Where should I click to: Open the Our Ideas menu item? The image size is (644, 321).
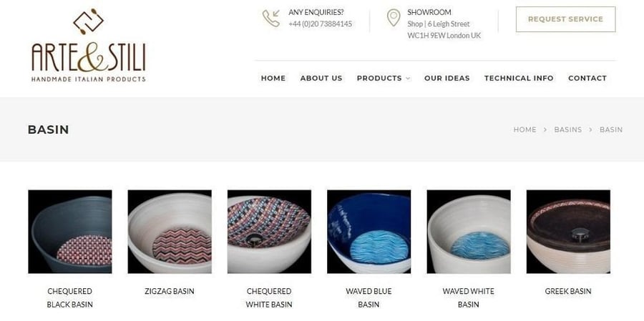pos(447,78)
